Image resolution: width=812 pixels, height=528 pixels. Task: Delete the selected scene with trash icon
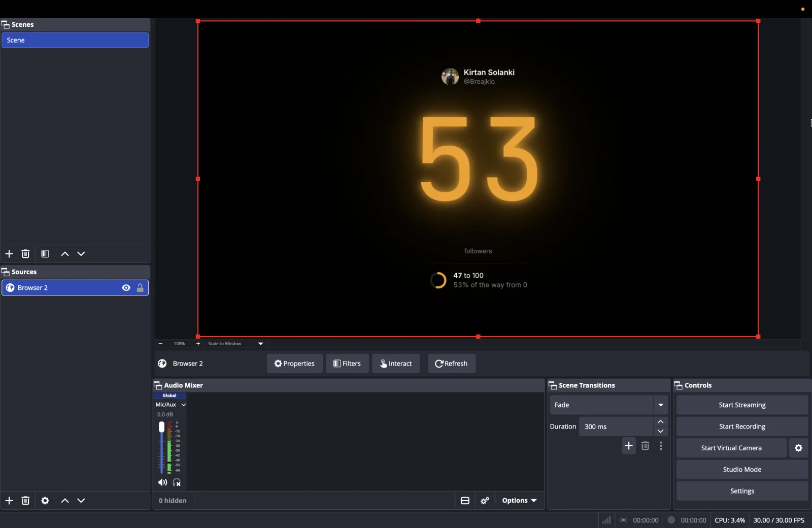tap(25, 254)
